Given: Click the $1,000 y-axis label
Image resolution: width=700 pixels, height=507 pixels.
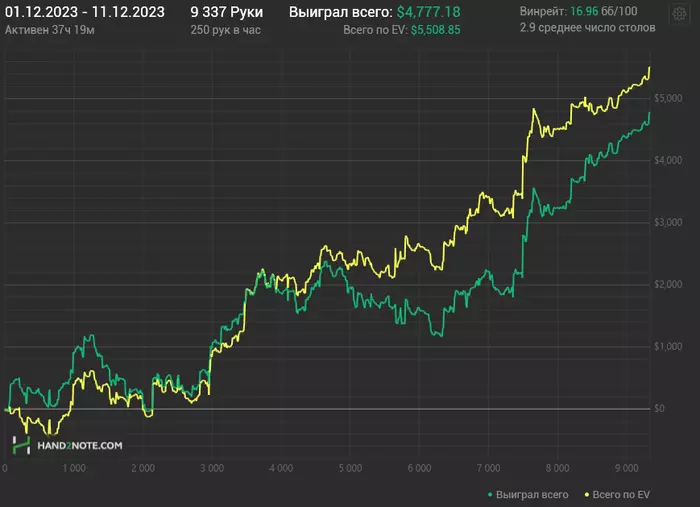Looking at the screenshot, I should (x=668, y=346).
